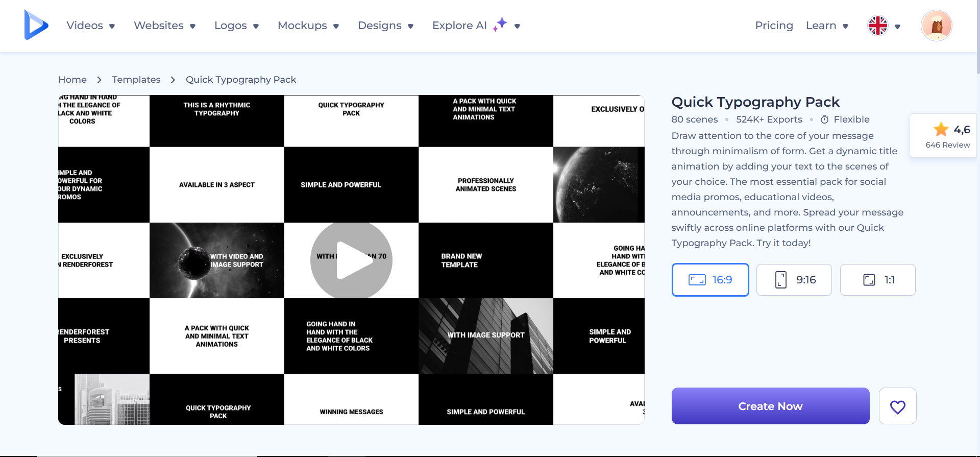
Task: Click the 80 scenes text
Action: tap(694, 119)
